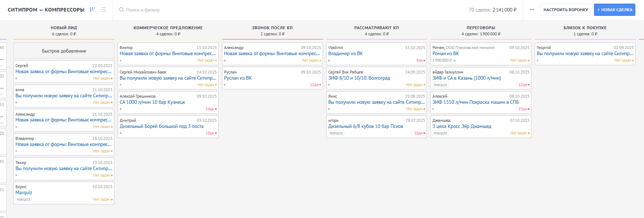
Task: Click Нет задач on Георгий deal card
Action: pos(623,61)
